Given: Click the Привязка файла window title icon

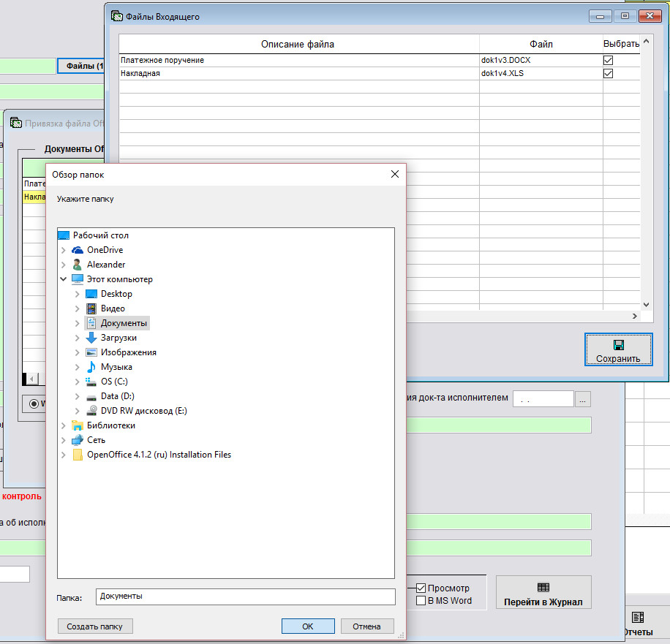Looking at the screenshot, I should (x=16, y=123).
